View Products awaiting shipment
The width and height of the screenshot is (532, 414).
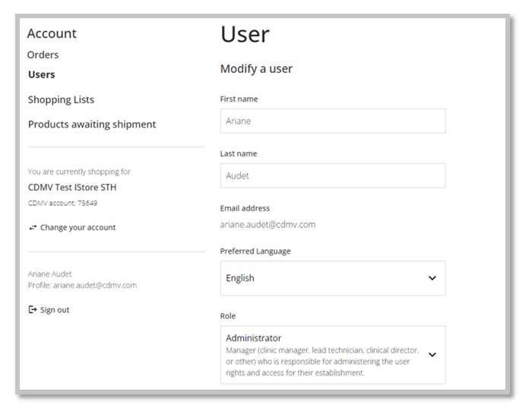tap(92, 124)
